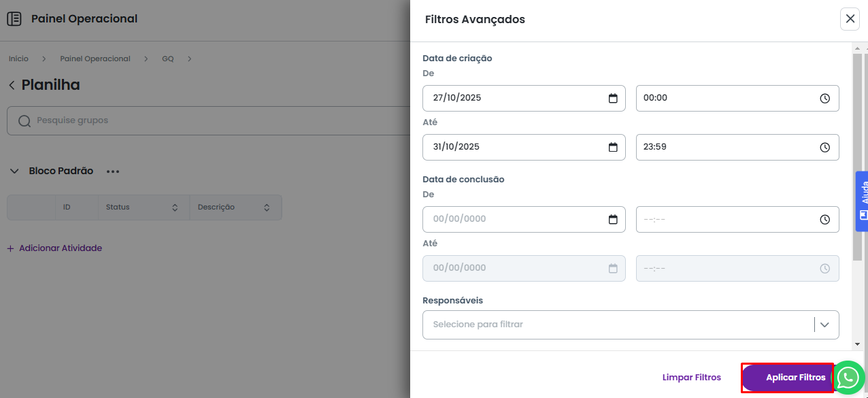Open clock picker for creation start time

[824, 98]
